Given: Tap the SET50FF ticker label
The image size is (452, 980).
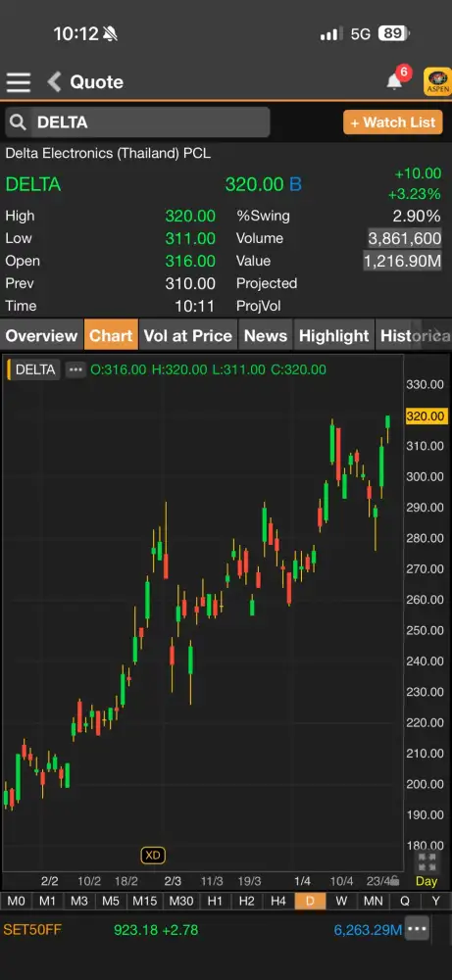Looking at the screenshot, I should click(32, 929).
